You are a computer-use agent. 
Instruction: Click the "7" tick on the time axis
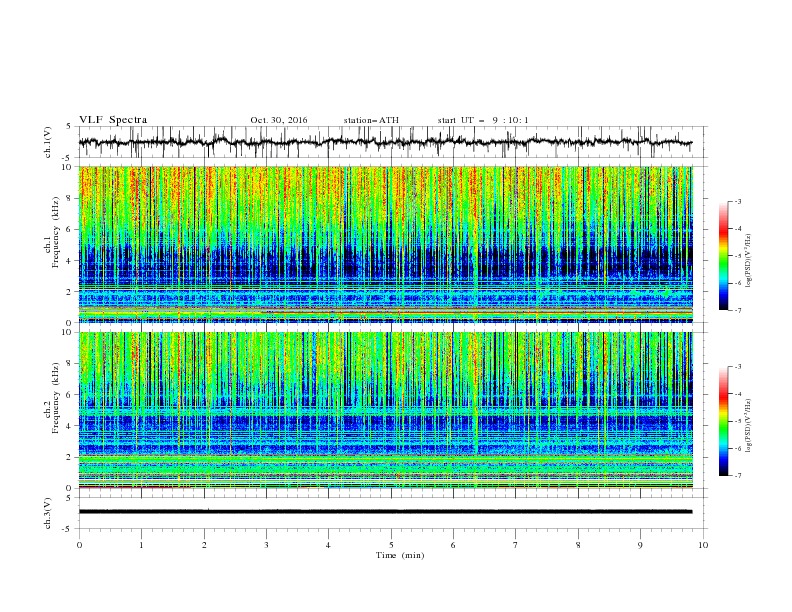516,545
